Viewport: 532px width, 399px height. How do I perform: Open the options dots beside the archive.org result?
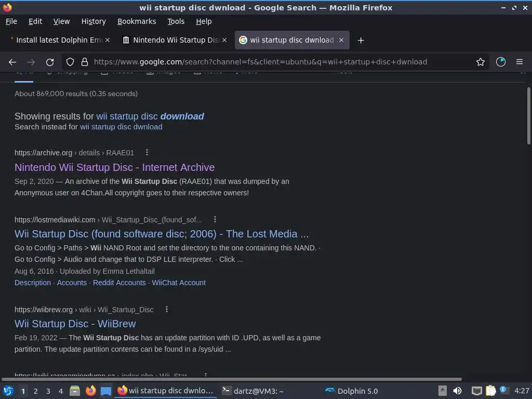tap(147, 152)
